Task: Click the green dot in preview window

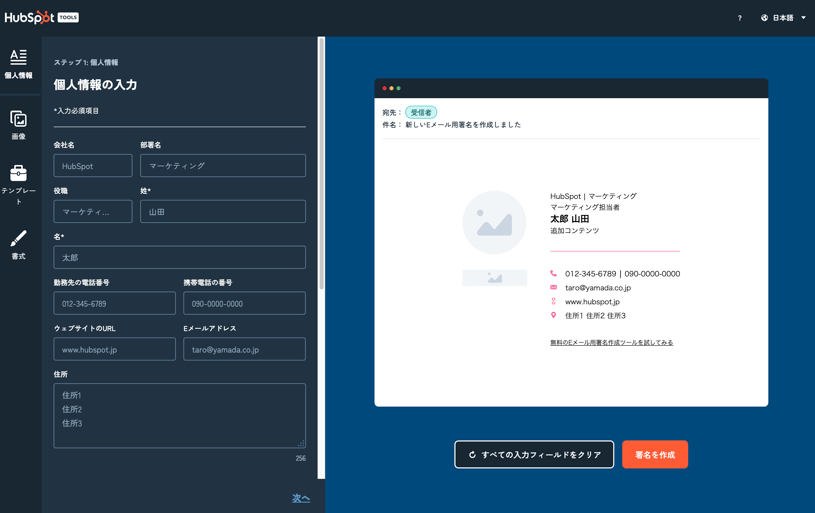Action: pos(399,88)
